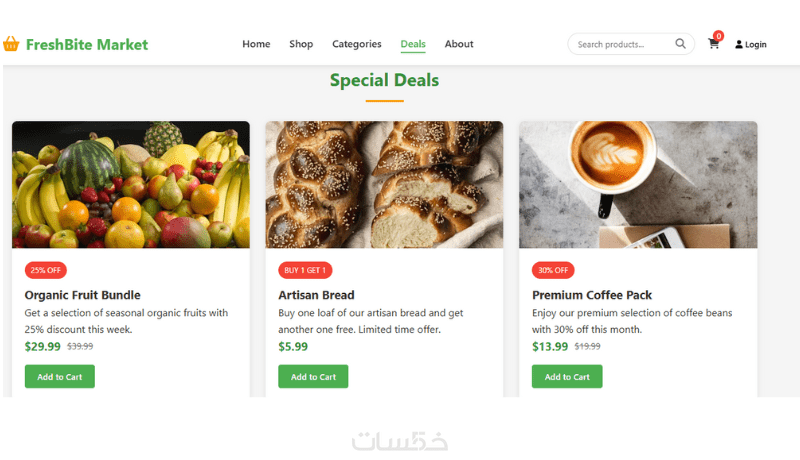Click the 30% OFF badge
Viewport: 800px width, 460px height.
(x=553, y=270)
